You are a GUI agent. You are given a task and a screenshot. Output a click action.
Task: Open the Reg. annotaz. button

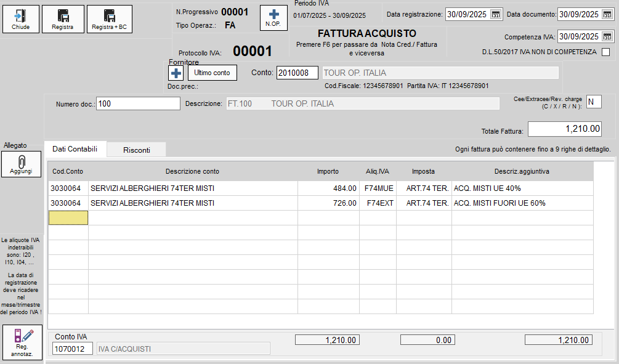pos(23,342)
